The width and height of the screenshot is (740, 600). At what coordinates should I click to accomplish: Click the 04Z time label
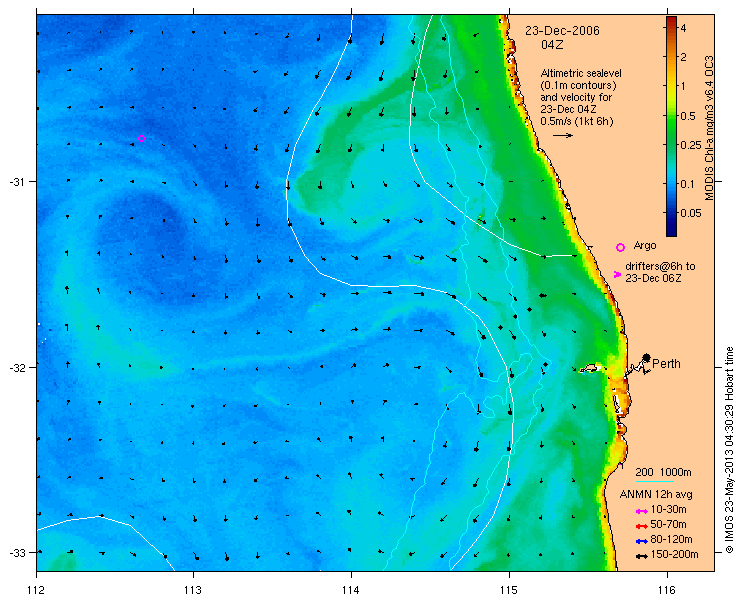point(553,45)
